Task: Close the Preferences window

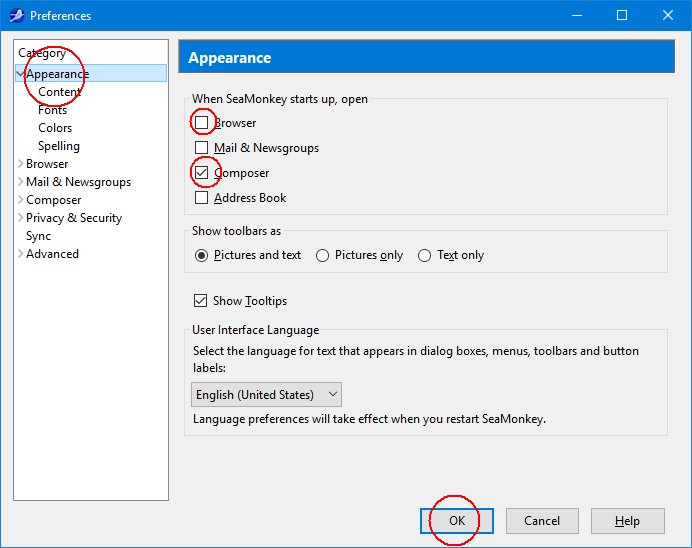Action: [668, 15]
